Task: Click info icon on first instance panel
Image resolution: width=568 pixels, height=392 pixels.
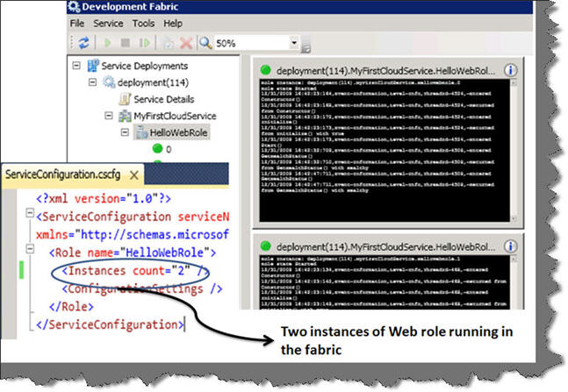Action: tap(511, 70)
